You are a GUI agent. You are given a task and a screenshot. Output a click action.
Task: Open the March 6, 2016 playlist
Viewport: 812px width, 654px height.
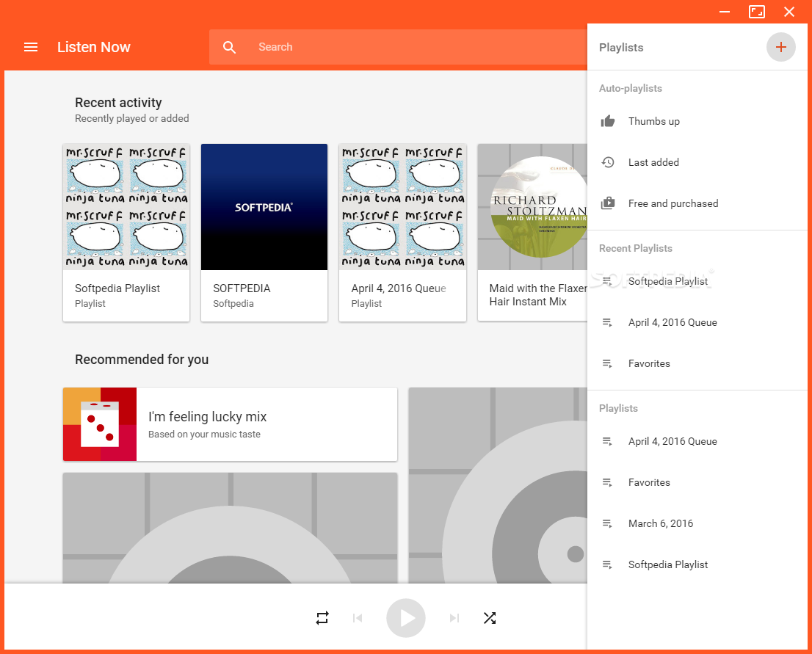pos(697,523)
